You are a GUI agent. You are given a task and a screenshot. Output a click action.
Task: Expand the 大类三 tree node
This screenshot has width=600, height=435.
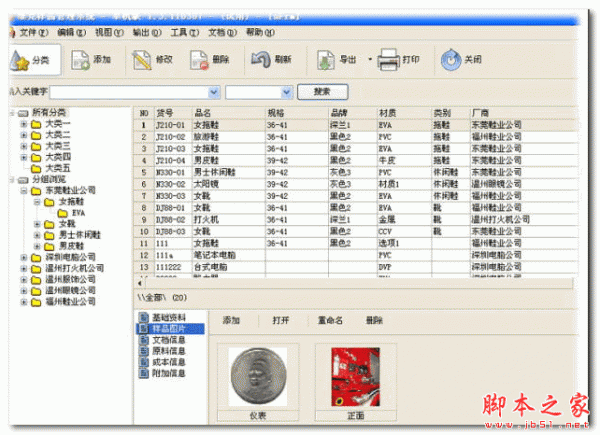pos(24,146)
